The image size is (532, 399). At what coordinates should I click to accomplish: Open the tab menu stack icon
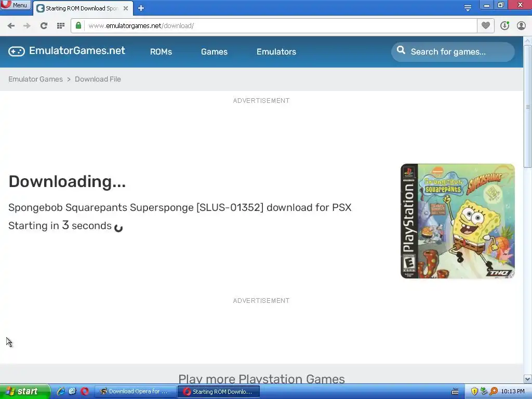[468, 8]
